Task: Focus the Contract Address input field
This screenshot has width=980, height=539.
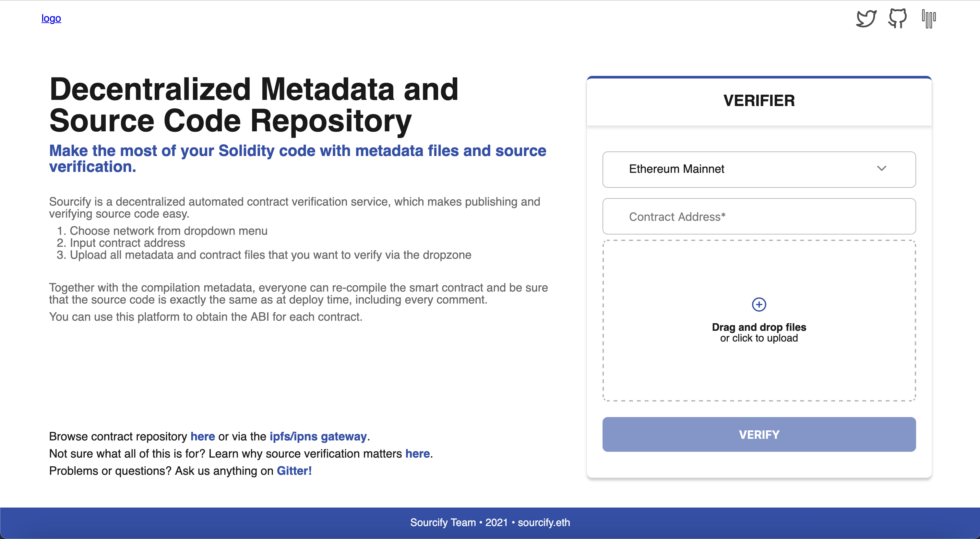Action: (x=759, y=216)
